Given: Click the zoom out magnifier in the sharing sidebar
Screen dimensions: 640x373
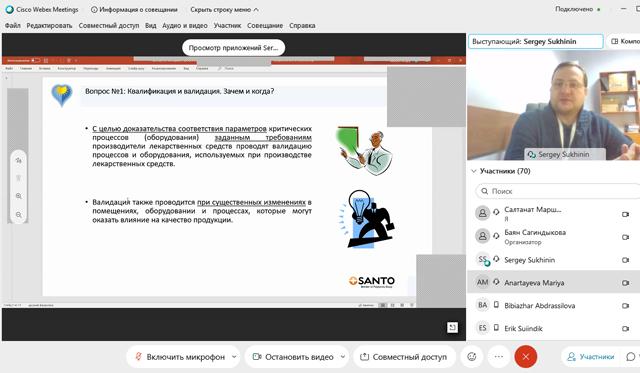Looking at the screenshot, I should click(x=18, y=215).
